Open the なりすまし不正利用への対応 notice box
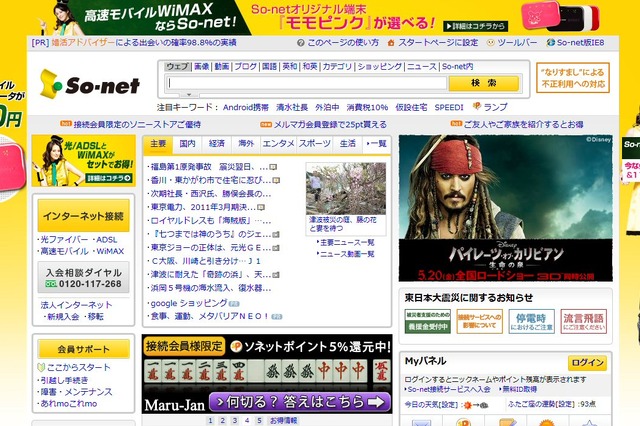 [573, 78]
